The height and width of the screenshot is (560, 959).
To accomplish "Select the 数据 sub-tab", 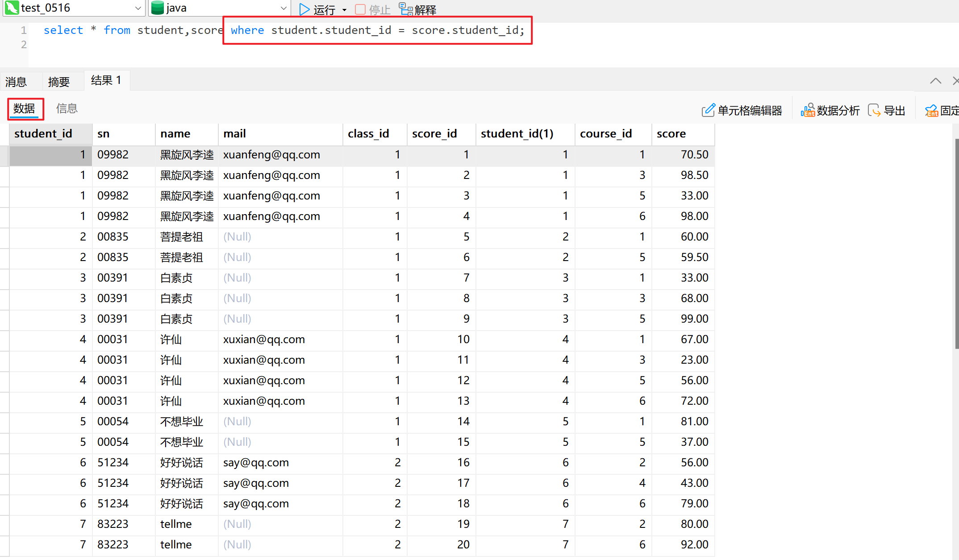I will [25, 108].
